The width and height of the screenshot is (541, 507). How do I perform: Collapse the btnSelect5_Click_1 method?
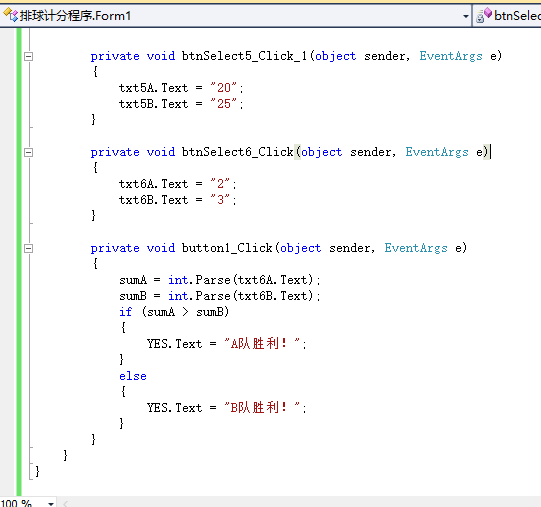click(x=29, y=56)
